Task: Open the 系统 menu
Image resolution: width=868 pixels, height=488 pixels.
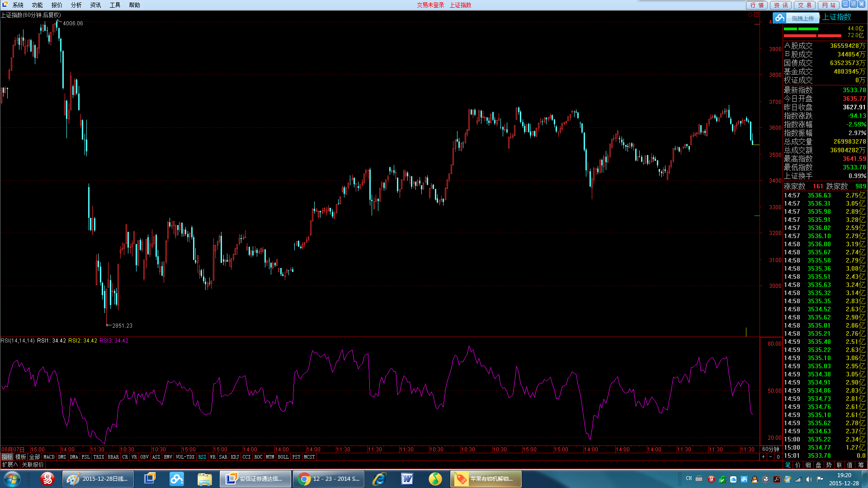Action: tap(18, 5)
